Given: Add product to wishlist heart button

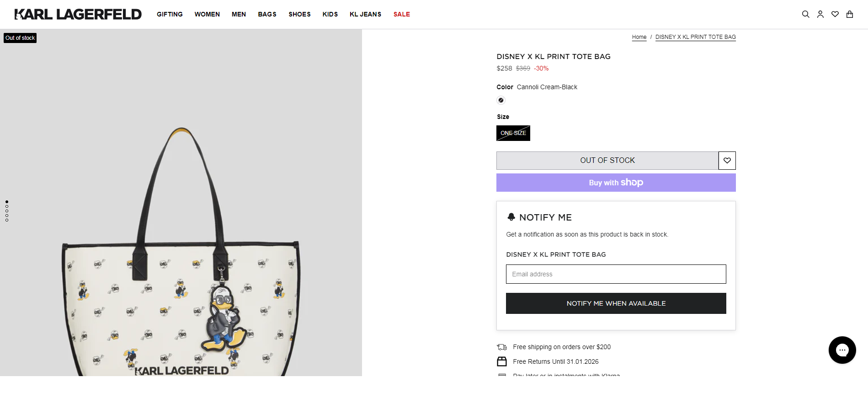Looking at the screenshot, I should 727,161.
